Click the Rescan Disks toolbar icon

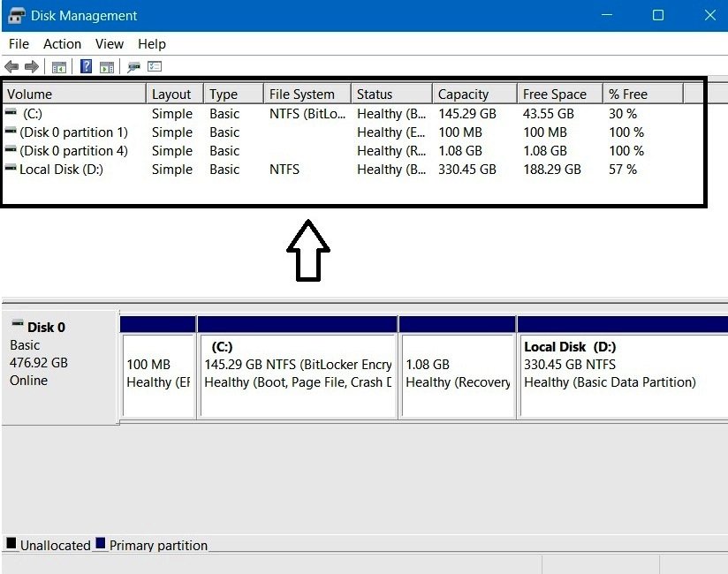(x=133, y=67)
